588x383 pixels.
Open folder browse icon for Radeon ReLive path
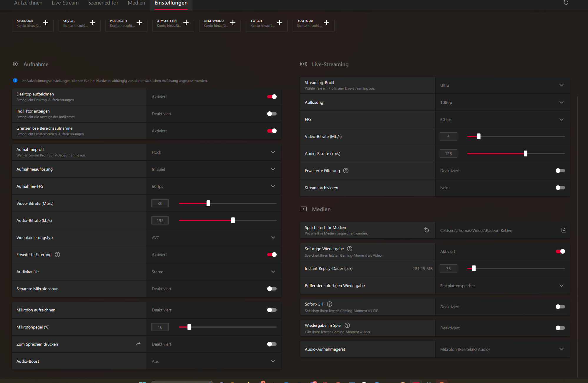tap(564, 230)
